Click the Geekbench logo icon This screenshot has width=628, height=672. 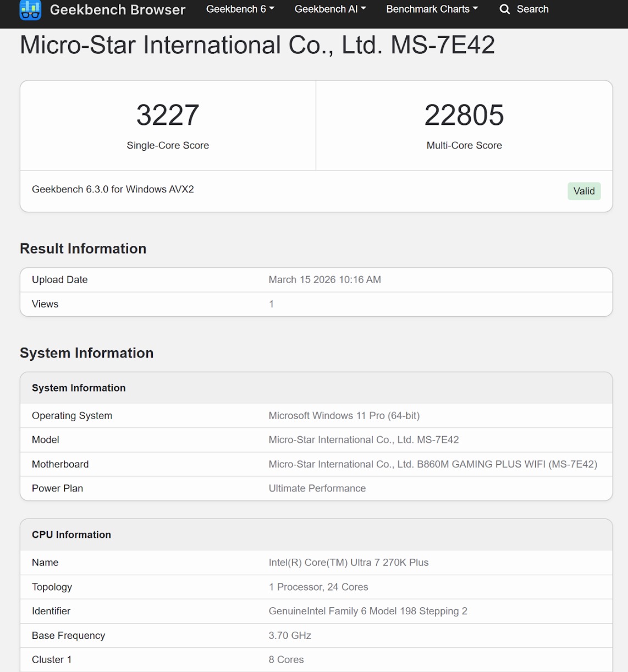click(30, 10)
